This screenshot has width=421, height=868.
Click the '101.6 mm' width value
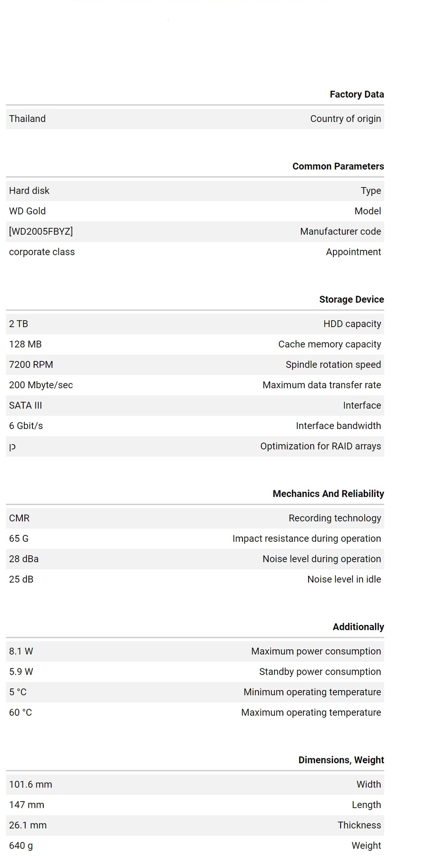[31, 785]
